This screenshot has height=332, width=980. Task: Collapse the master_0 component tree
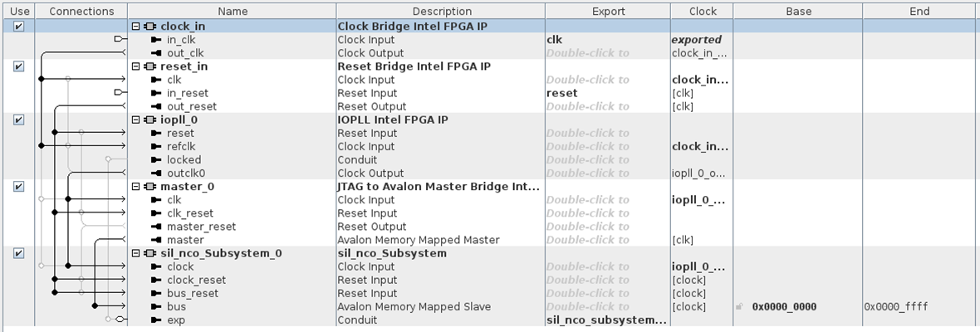(x=135, y=187)
